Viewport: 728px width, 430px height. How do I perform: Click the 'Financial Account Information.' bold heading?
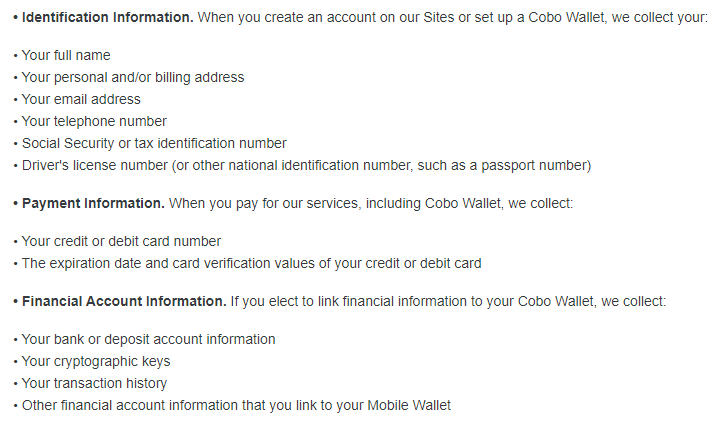(x=124, y=301)
